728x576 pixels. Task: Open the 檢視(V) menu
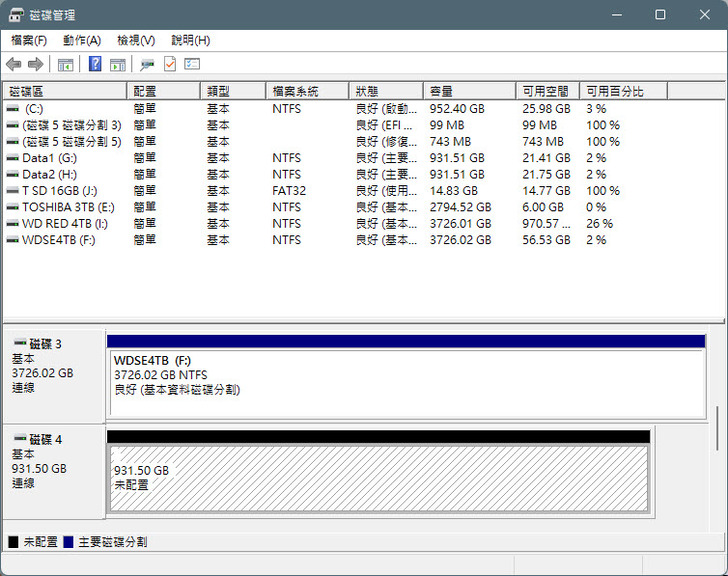136,40
